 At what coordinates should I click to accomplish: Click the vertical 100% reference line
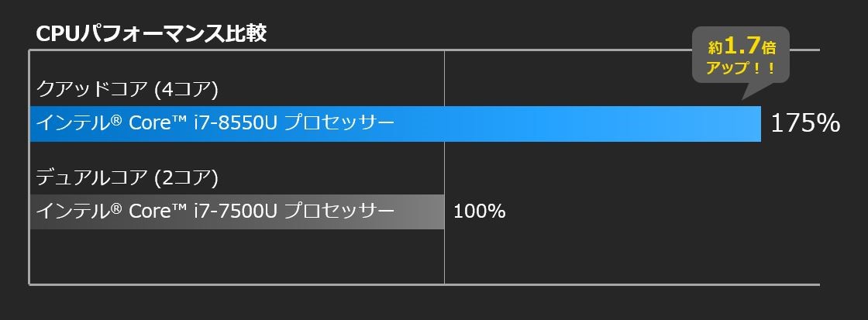[x=444, y=167]
